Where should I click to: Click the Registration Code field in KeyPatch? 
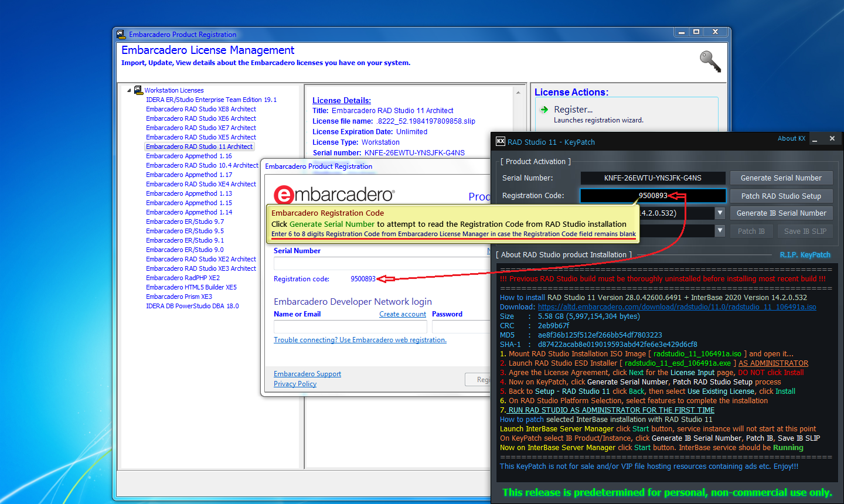pos(653,196)
